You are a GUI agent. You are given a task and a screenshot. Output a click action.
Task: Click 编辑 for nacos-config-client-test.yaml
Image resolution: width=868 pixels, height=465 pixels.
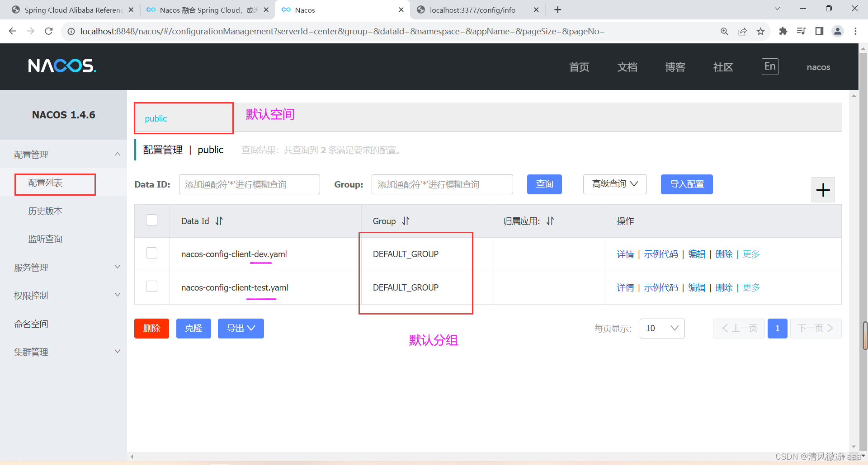697,287
